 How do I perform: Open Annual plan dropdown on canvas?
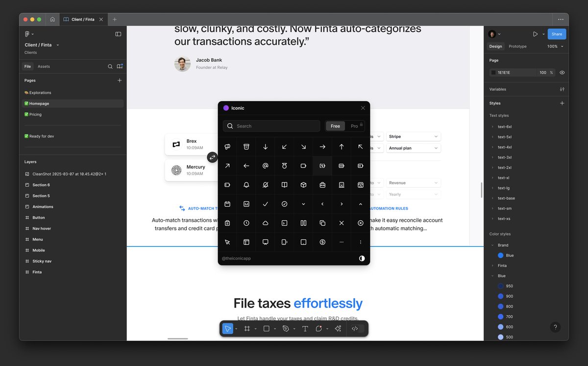click(x=414, y=148)
